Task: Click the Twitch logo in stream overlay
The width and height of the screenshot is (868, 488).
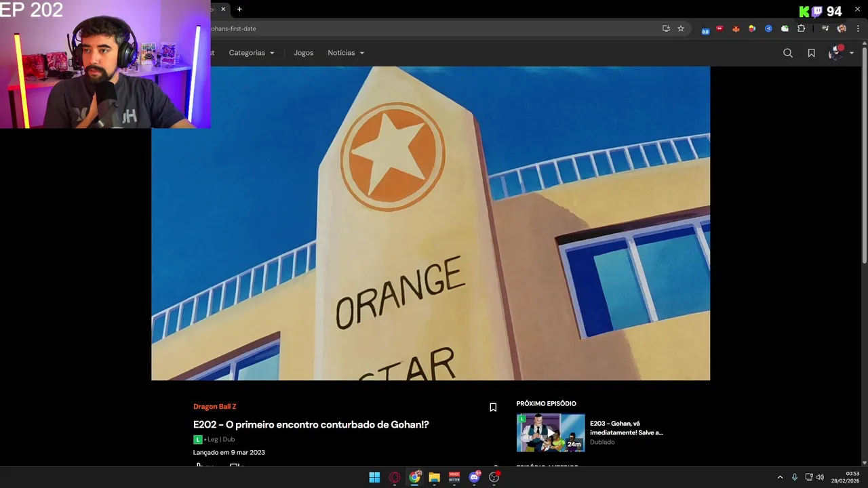Action: pos(817,12)
